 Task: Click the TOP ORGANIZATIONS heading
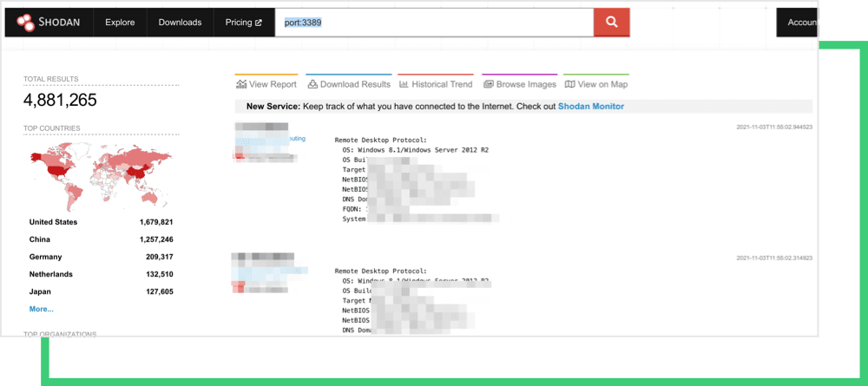point(60,333)
